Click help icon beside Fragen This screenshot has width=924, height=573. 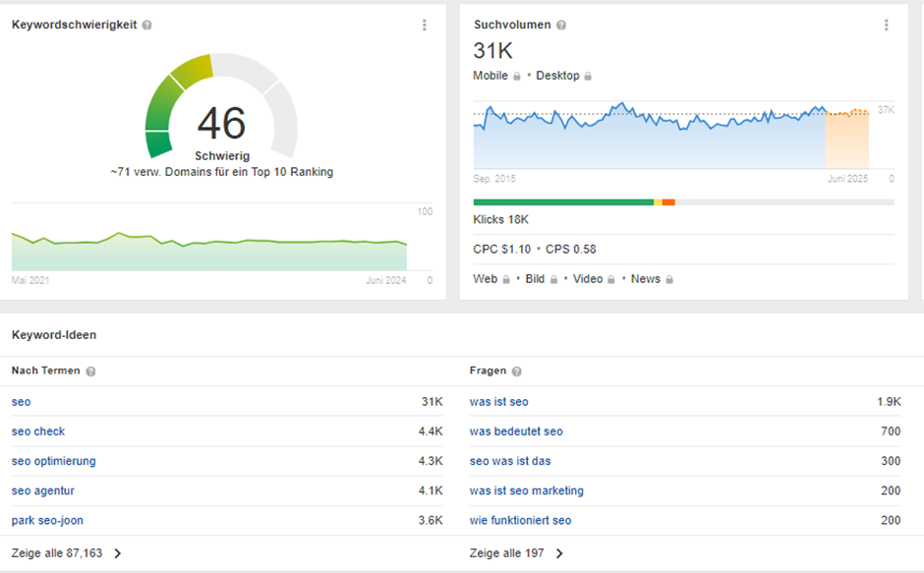click(517, 372)
